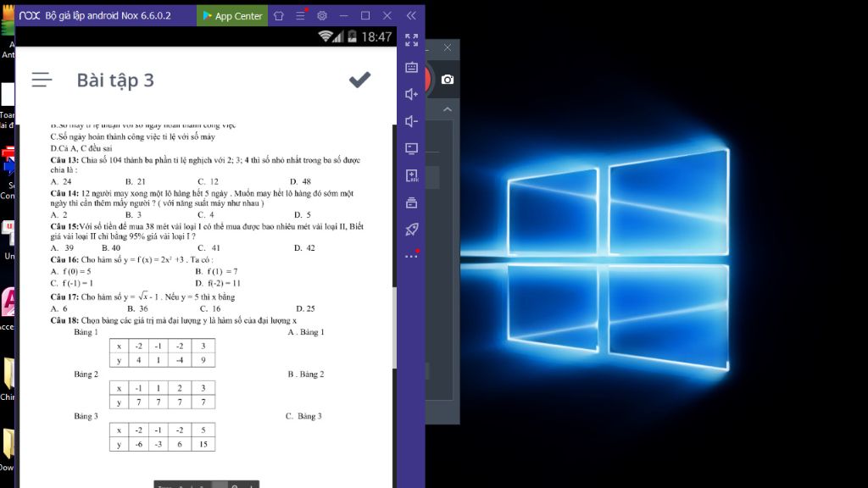
Task: Click the Bảng 2 value table
Action: tap(162, 395)
